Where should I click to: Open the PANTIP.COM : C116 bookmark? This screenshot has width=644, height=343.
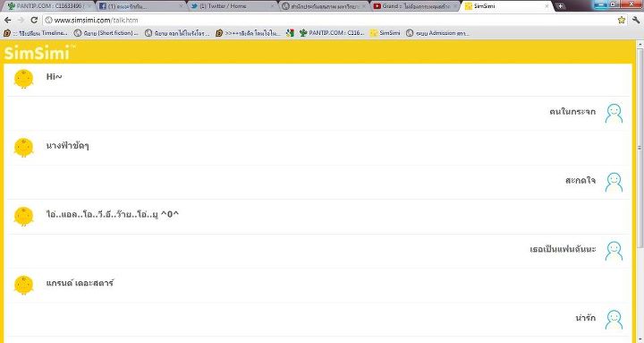[332, 33]
